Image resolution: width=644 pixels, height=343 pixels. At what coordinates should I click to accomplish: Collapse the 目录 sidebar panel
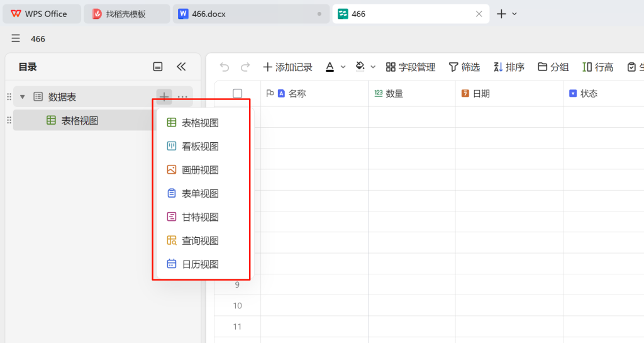[181, 67]
